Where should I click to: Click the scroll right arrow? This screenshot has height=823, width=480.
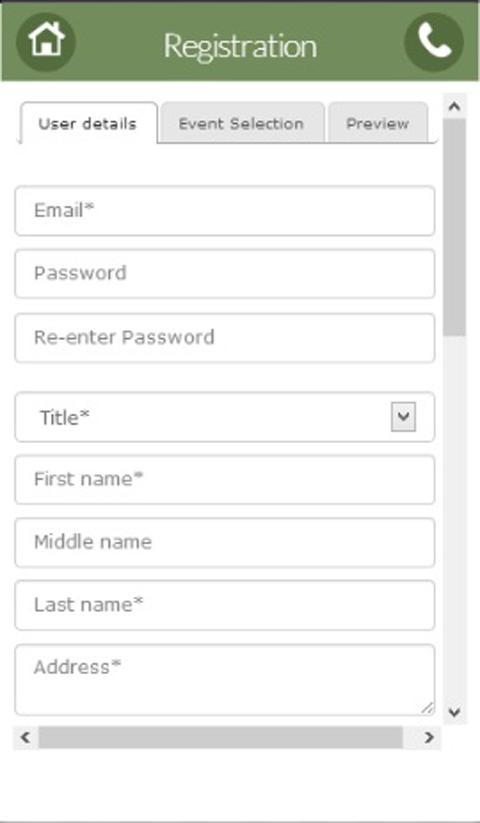pos(429,737)
